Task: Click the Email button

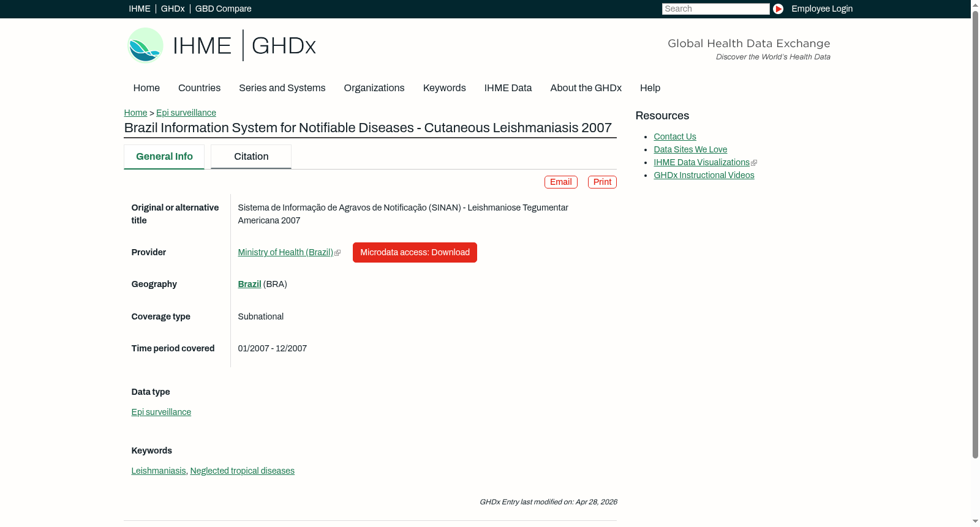Action: point(560,182)
